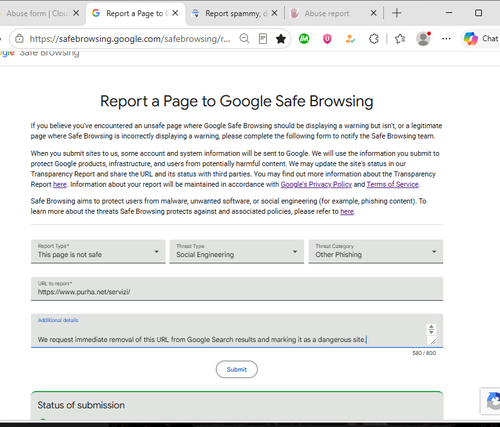This screenshot has width=500, height=427.
Task: Close the Report a Page tab
Action: (x=175, y=13)
